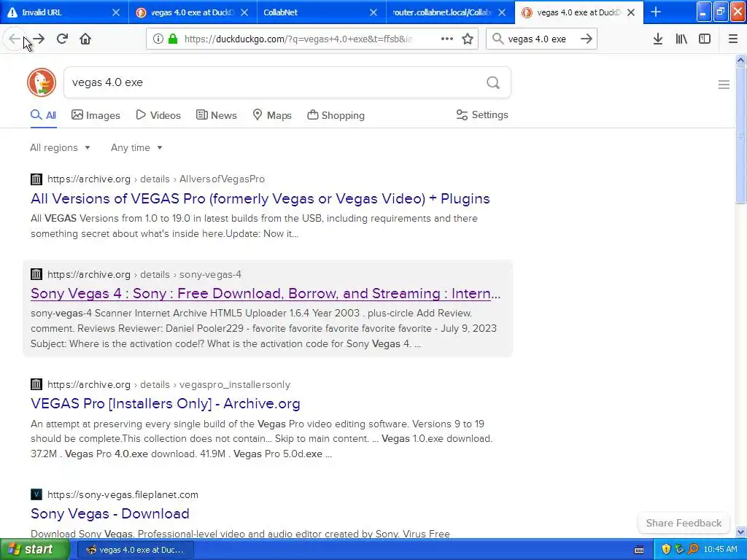The height and width of the screenshot is (560, 747).
Task: Click the orange magnifier tray icon
Action: coord(693,549)
